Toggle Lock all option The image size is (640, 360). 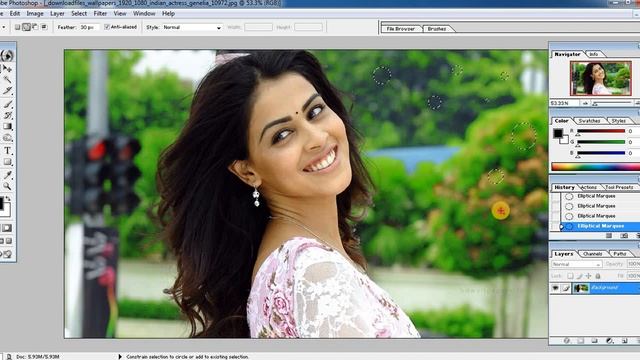coord(598,276)
